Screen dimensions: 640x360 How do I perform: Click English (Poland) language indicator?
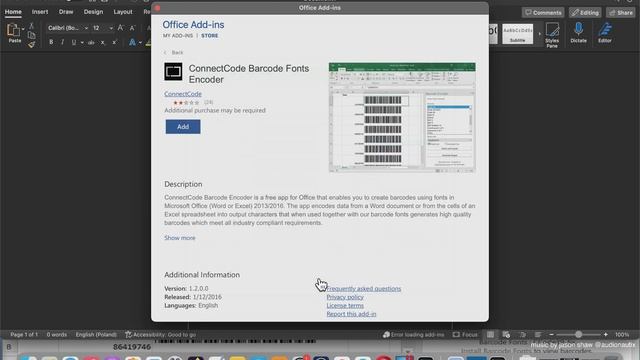(x=96, y=335)
